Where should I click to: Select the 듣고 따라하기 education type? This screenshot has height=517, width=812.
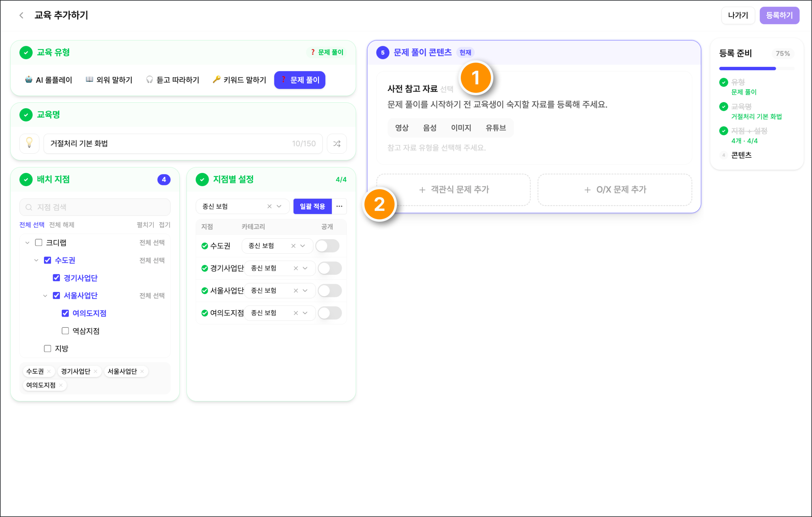coord(173,80)
